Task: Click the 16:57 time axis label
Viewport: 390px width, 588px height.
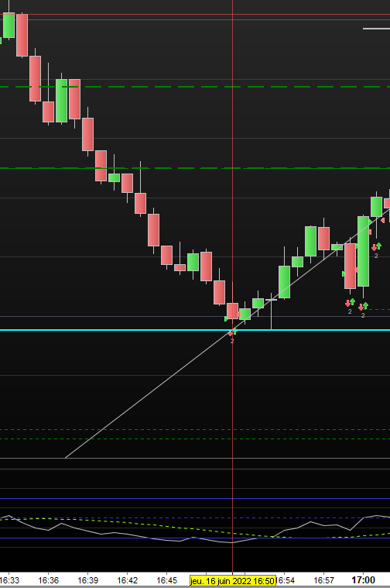Action: pyautogui.click(x=323, y=580)
